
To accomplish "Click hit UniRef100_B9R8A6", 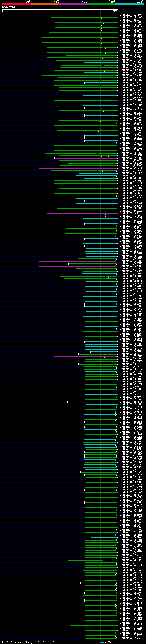I will 131,35.
